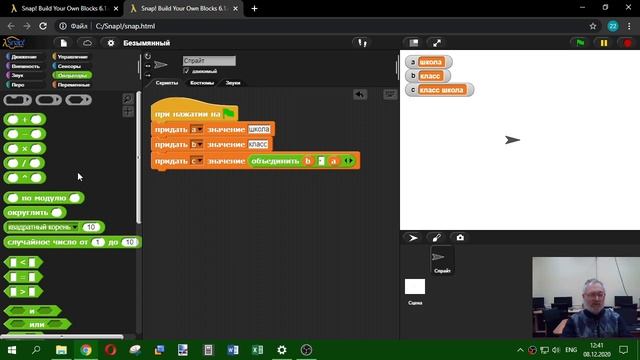The width and height of the screenshot is (640, 360).
Task: Reload the browser page
Action: coord(43,26)
